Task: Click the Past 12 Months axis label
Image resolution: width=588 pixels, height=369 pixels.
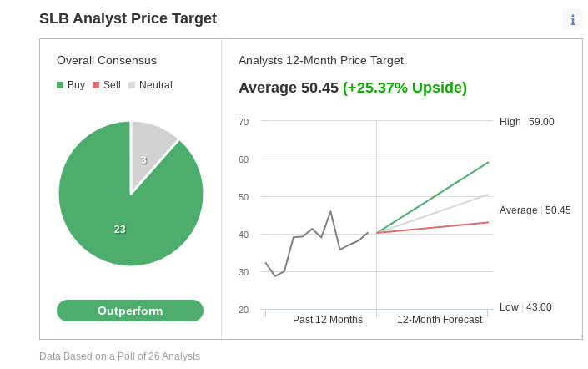Action: (328, 320)
